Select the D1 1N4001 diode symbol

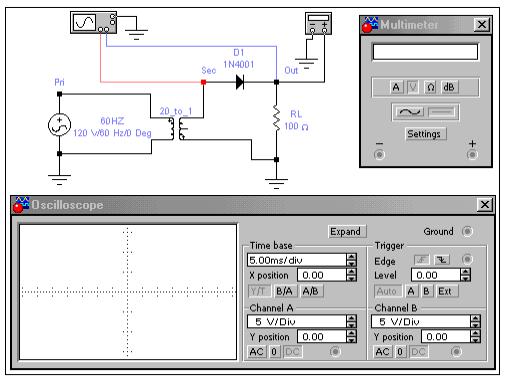(x=240, y=82)
